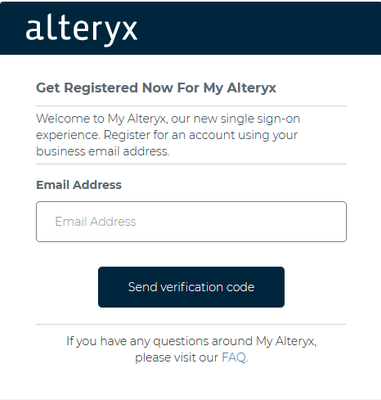Click the words single sign-on in the welcome text
The width and height of the screenshot is (381, 400).
(260, 119)
